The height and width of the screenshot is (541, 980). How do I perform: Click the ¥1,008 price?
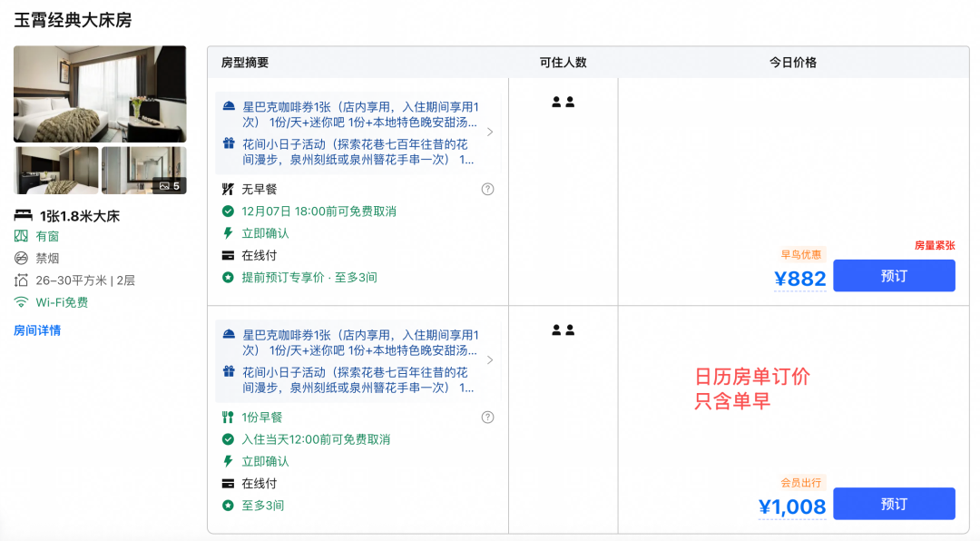coord(792,507)
